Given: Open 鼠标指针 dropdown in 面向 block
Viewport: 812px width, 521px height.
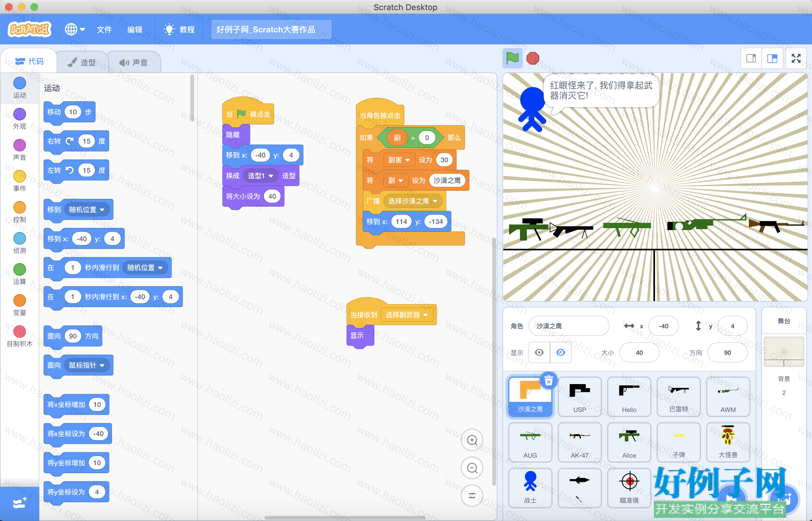Looking at the screenshot, I should pyautogui.click(x=87, y=365).
